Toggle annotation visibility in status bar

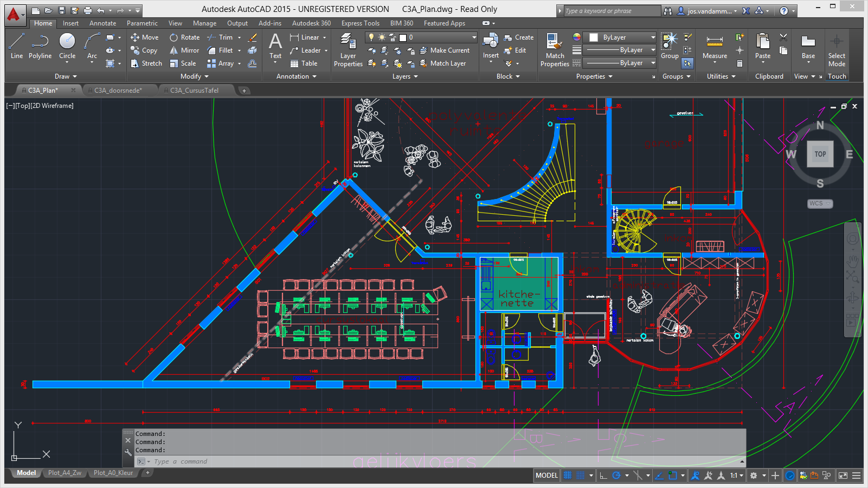pyautogui.click(x=695, y=476)
